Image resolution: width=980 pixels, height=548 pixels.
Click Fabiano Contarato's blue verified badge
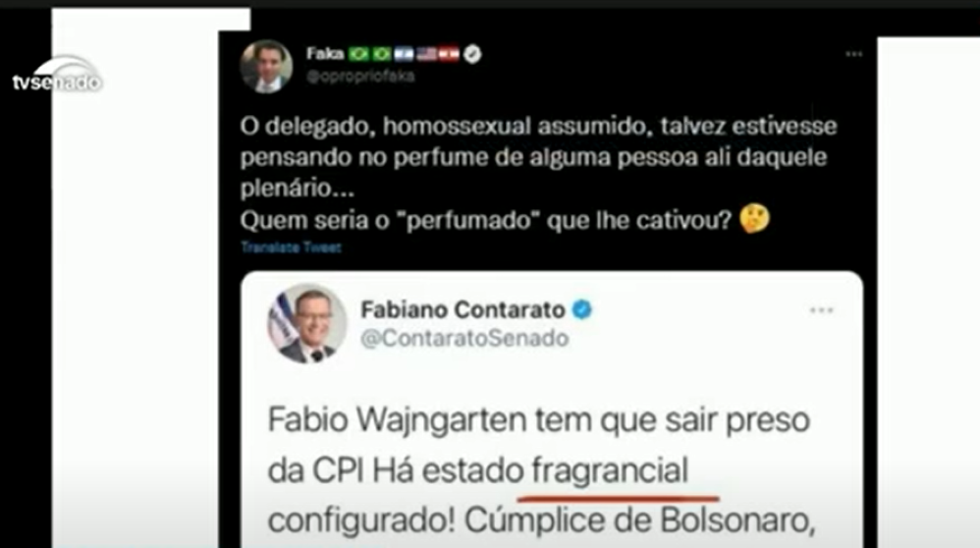tap(582, 309)
